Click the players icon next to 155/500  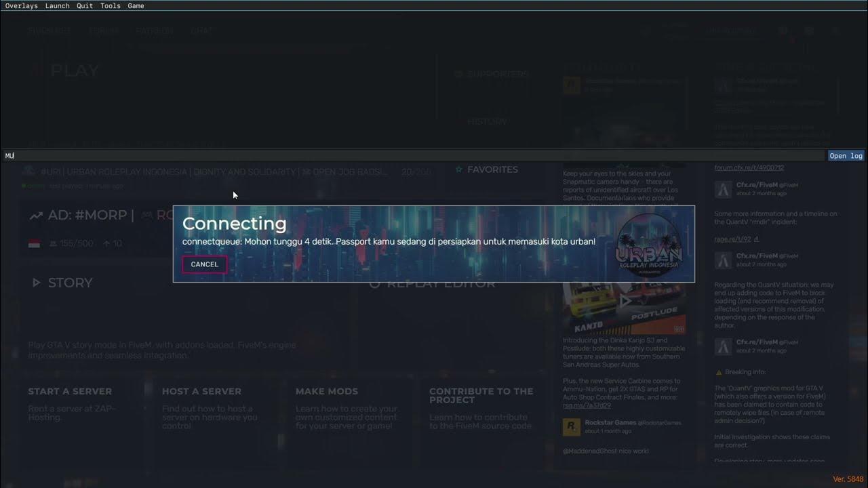pos(53,243)
